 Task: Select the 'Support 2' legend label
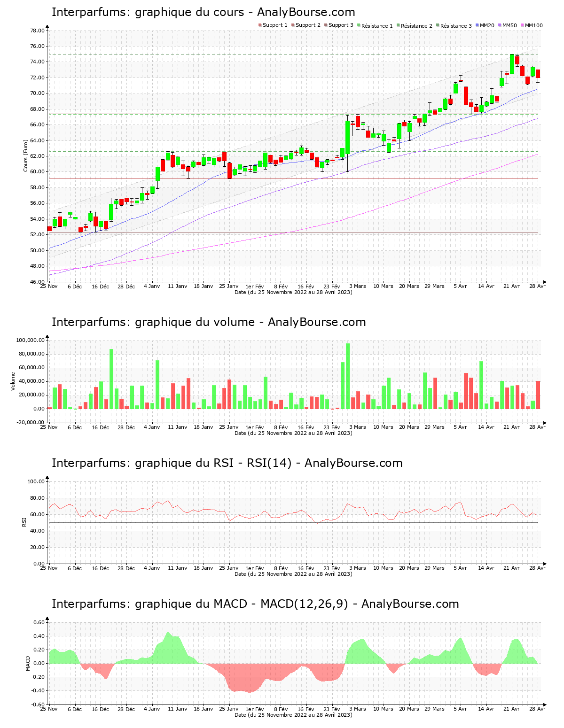(x=308, y=25)
